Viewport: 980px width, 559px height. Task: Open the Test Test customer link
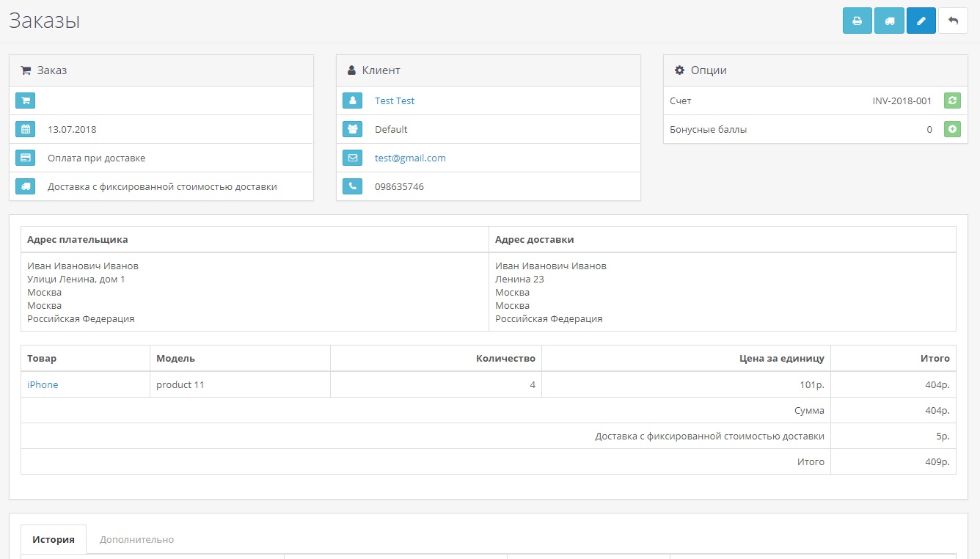pyautogui.click(x=395, y=101)
